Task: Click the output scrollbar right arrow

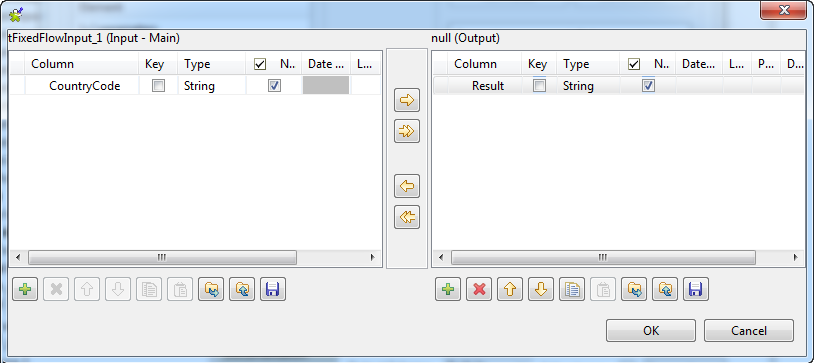Action: (x=796, y=257)
